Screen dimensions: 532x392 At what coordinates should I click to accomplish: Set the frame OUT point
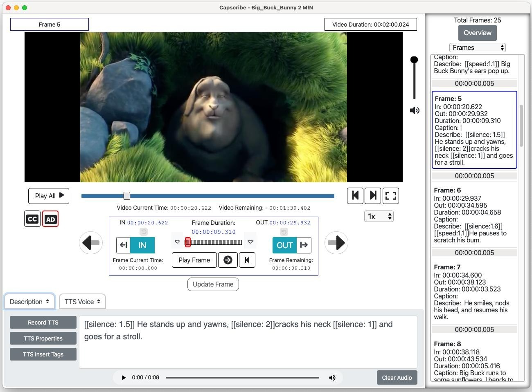(x=284, y=245)
